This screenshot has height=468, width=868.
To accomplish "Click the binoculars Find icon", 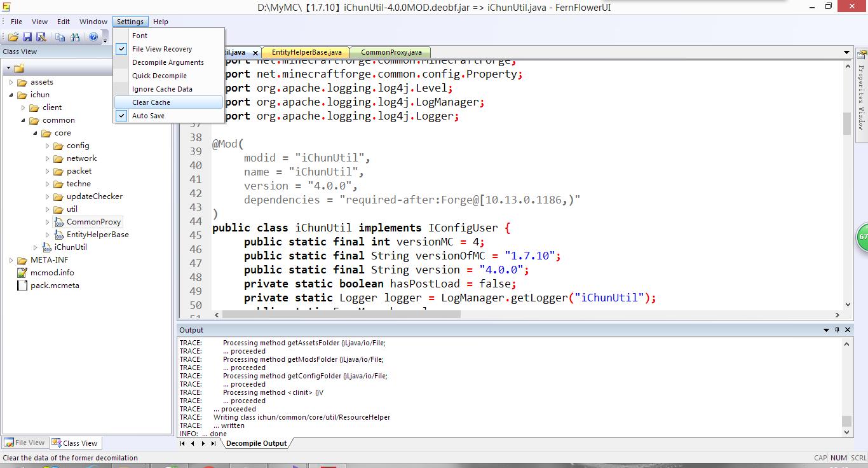I will 74,38.
